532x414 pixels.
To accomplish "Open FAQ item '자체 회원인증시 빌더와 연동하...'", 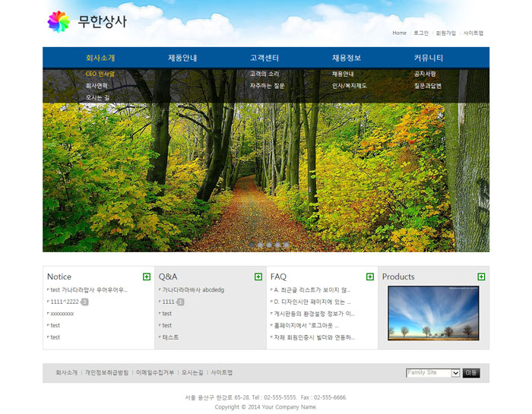I will [x=314, y=337].
